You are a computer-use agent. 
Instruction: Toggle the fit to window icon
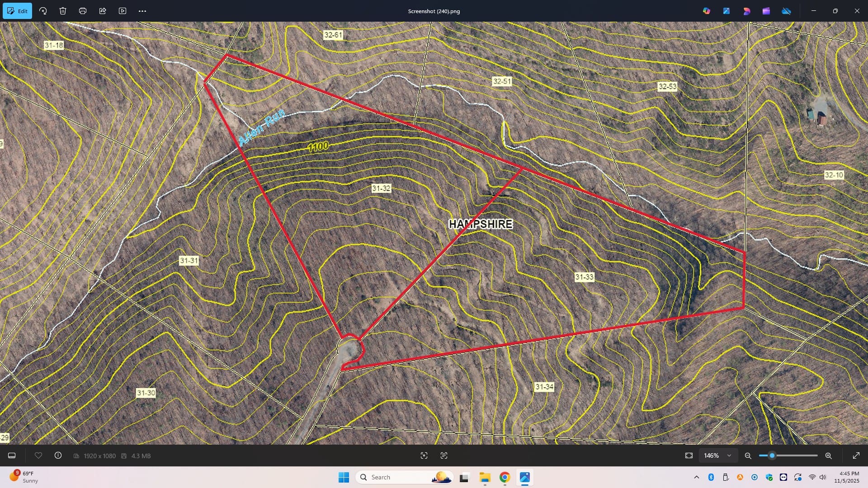689,455
